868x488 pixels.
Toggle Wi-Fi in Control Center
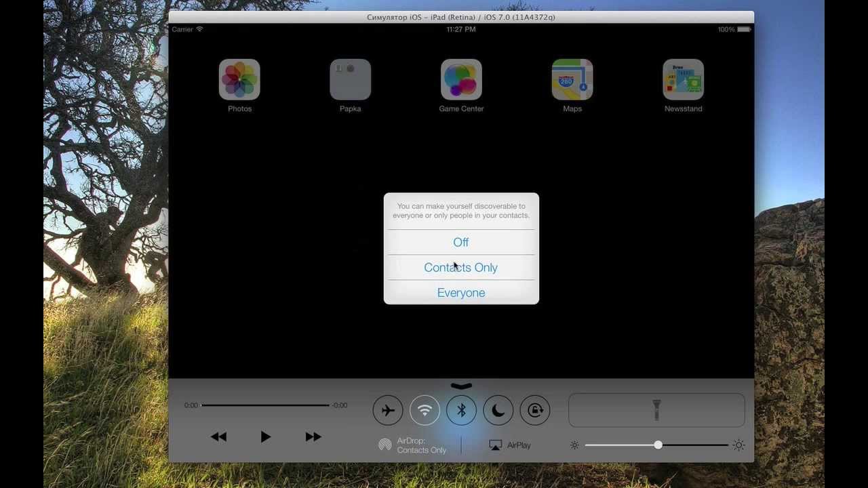click(425, 410)
